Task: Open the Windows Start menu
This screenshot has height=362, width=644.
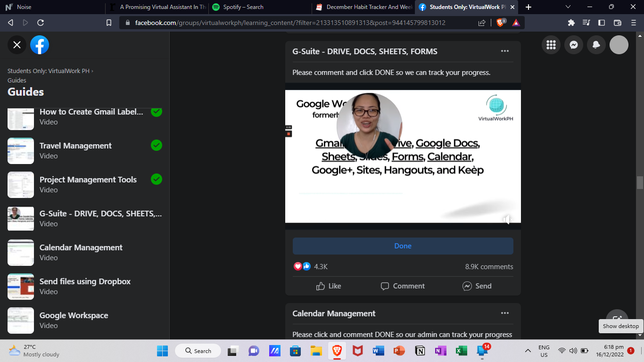Action: click(162, 351)
